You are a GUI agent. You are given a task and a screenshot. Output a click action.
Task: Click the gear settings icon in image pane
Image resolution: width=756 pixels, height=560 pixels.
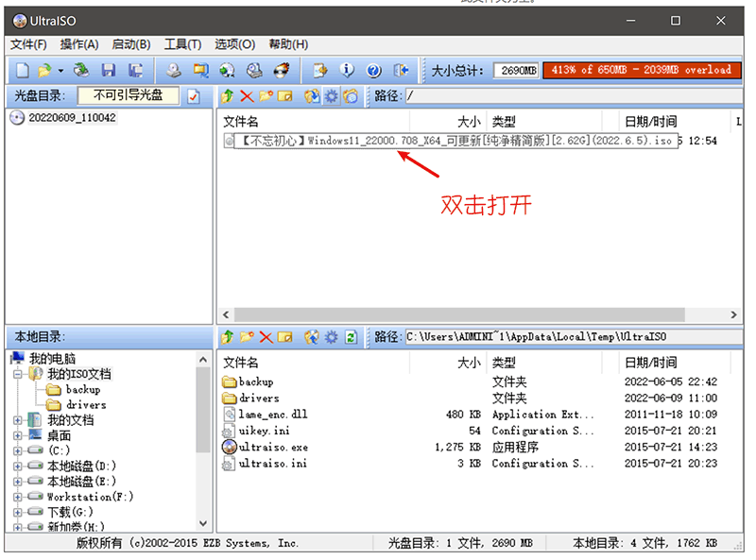(x=331, y=96)
